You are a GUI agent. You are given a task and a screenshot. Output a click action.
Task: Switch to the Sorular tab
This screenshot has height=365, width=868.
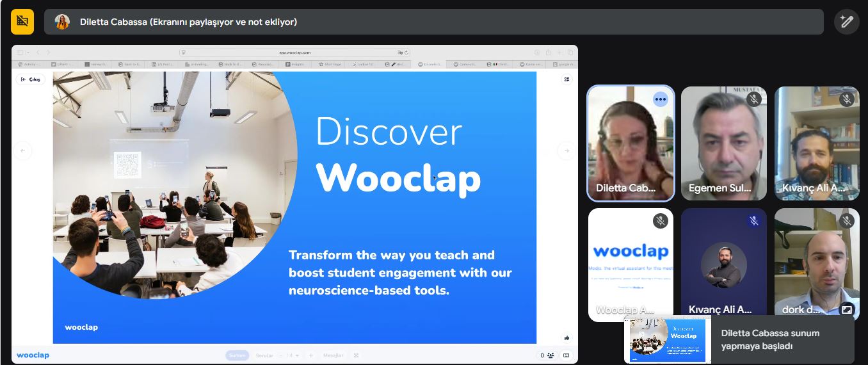click(264, 355)
